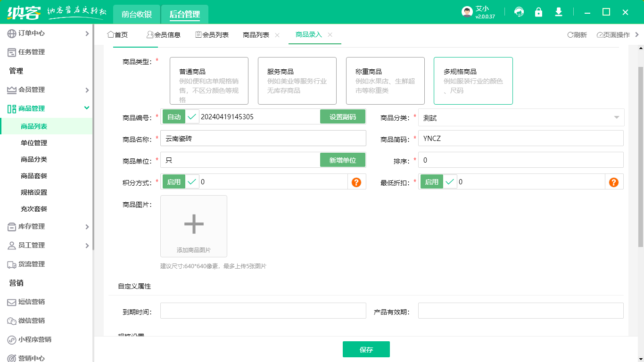The height and width of the screenshot is (362, 644).
Task: Click 添加商品图片 to upload a product image
Action: point(193,226)
